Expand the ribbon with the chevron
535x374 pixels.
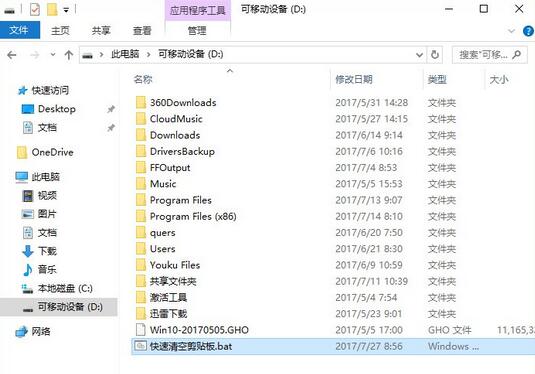point(511,31)
